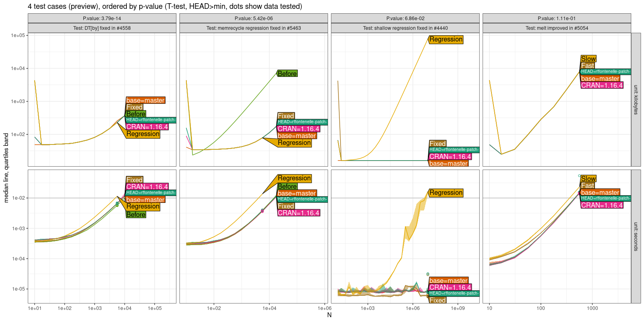Viewport: 644px width, 322px height.
Task: Click HEAD=rffontenelle-patch- label in DT[by] kilobytes panel
Action: coord(151,120)
